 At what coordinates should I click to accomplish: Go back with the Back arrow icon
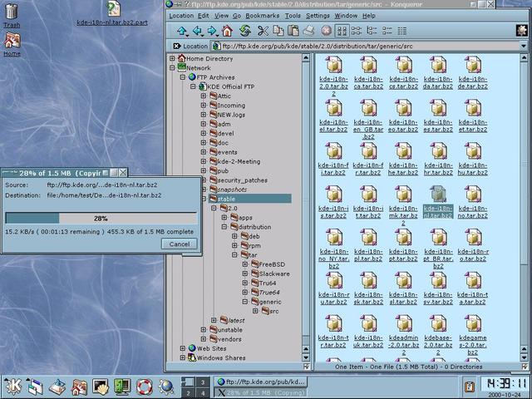(198, 32)
